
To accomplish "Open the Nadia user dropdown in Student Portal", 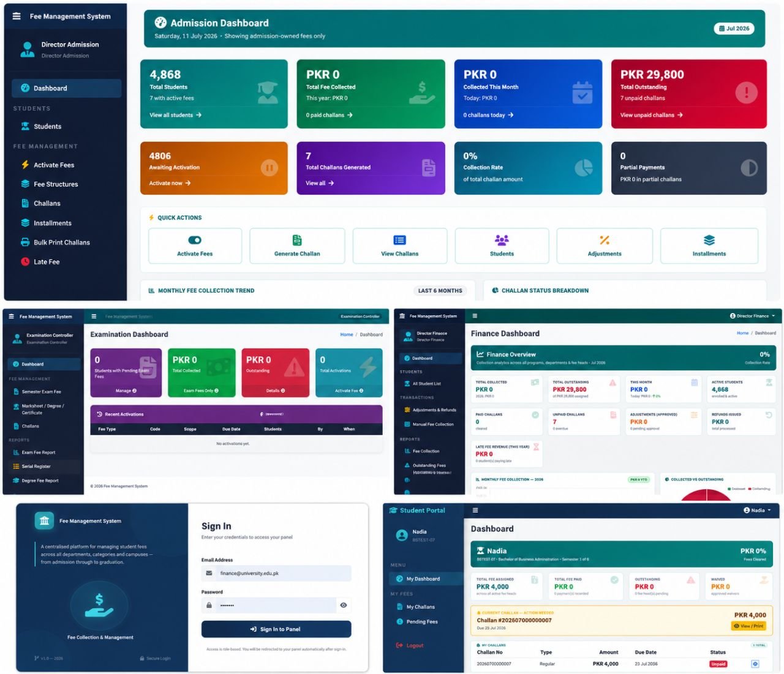I will (x=757, y=510).
